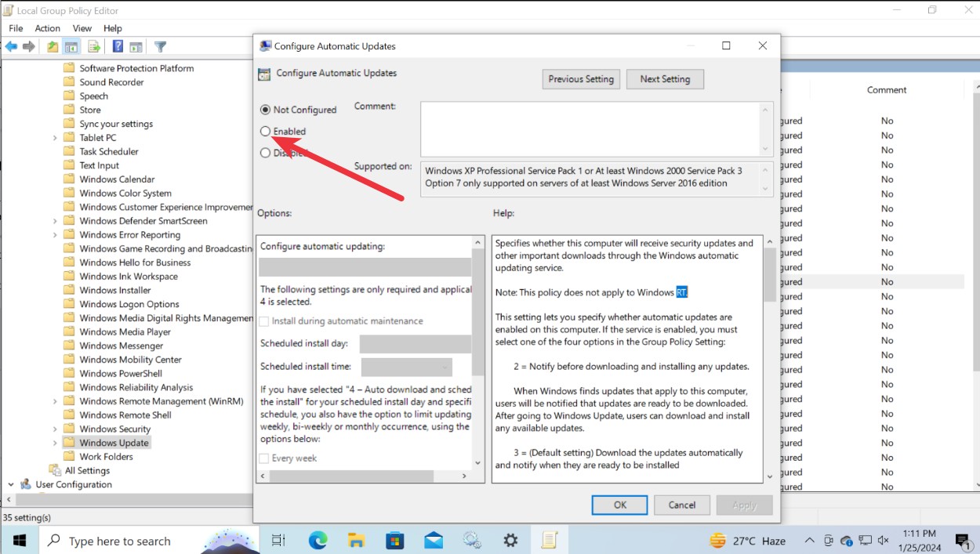Click the Next Setting button
The width and height of the screenshot is (980, 554).
pos(665,78)
